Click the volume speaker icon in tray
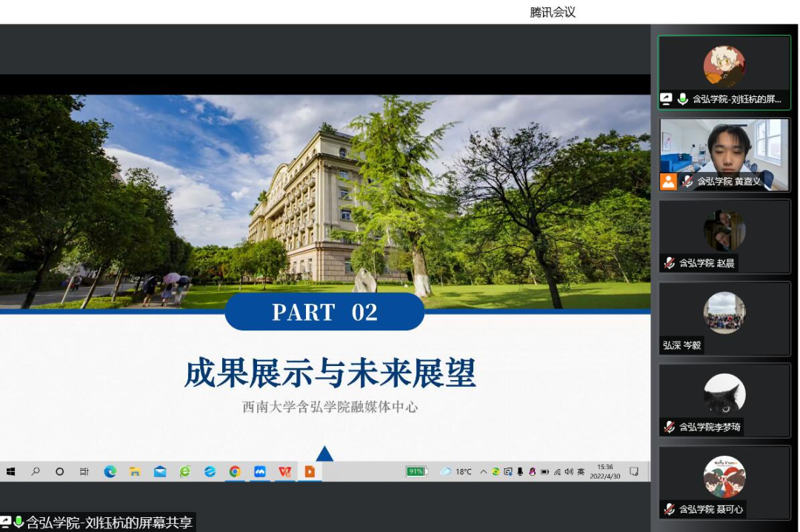The width and height of the screenshot is (800, 532). (x=568, y=471)
